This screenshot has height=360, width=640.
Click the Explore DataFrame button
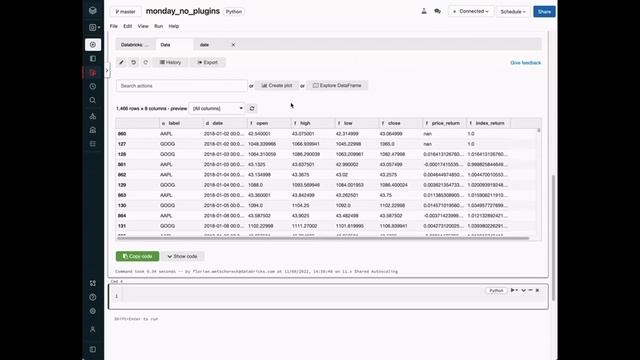(x=337, y=86)
